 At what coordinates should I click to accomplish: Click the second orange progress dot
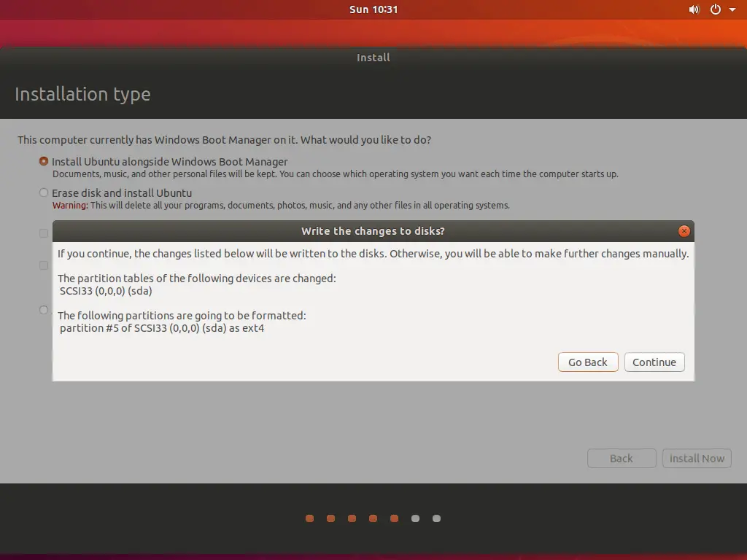point(330,518)
